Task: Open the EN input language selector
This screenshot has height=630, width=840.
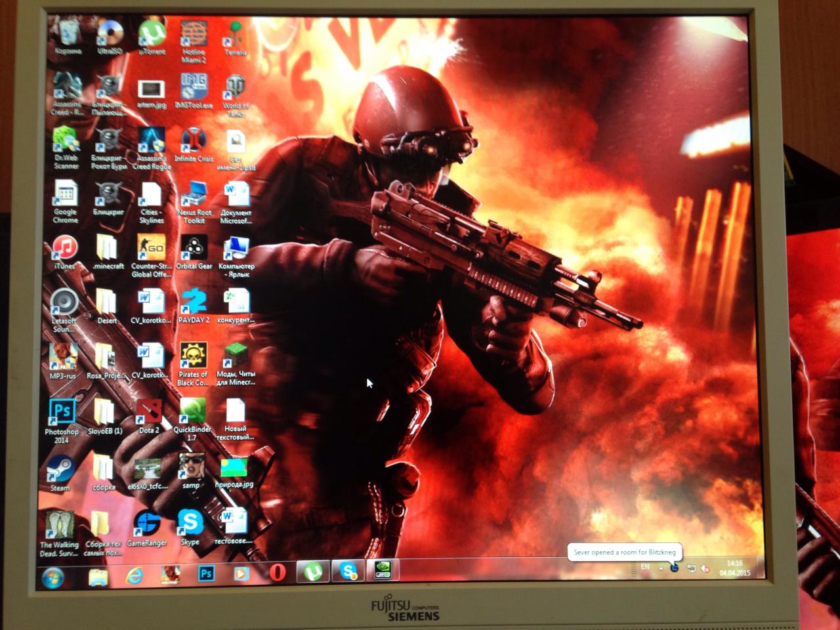Action: point(645,567)
